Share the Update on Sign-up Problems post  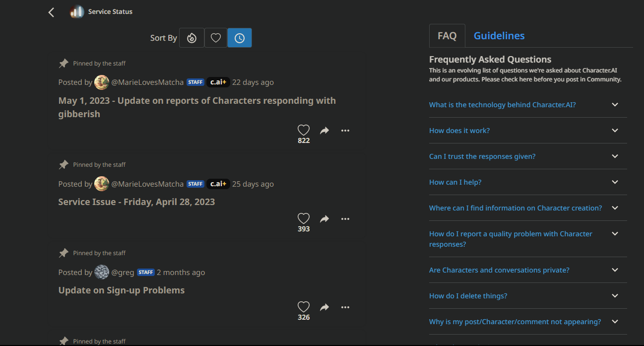tap(324, 307)
